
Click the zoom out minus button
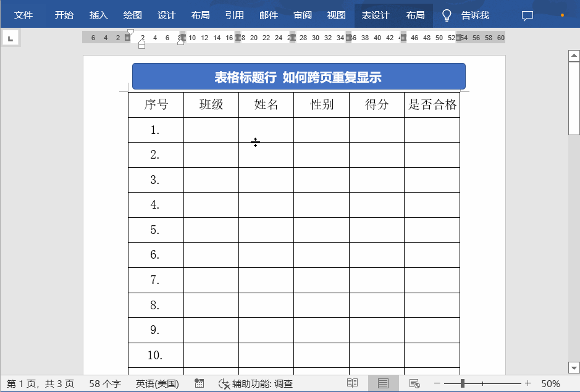(x=437, y=383)
